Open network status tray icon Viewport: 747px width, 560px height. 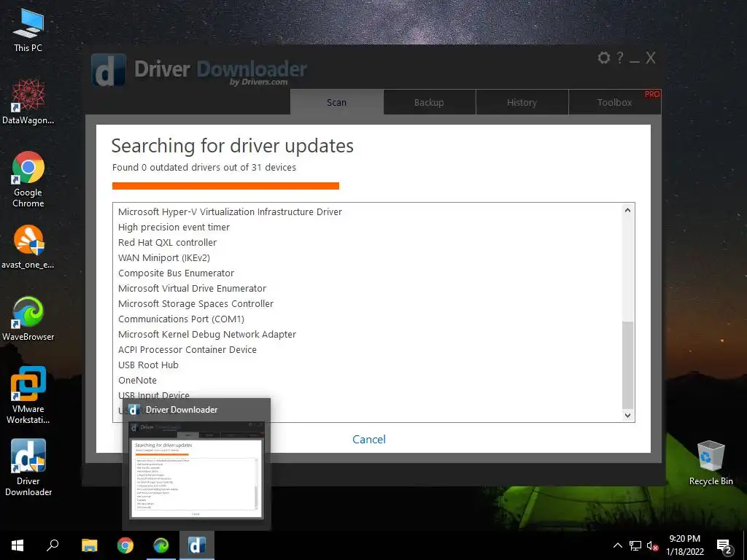coord(635,545)
